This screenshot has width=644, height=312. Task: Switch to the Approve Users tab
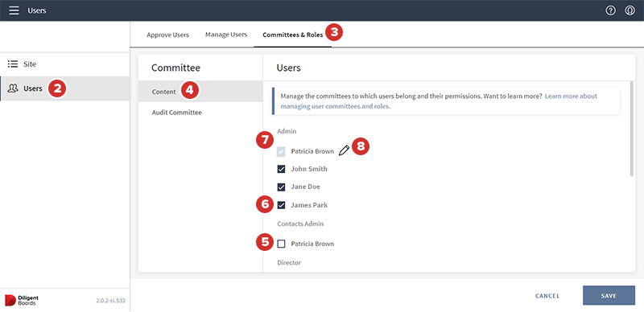167,35
